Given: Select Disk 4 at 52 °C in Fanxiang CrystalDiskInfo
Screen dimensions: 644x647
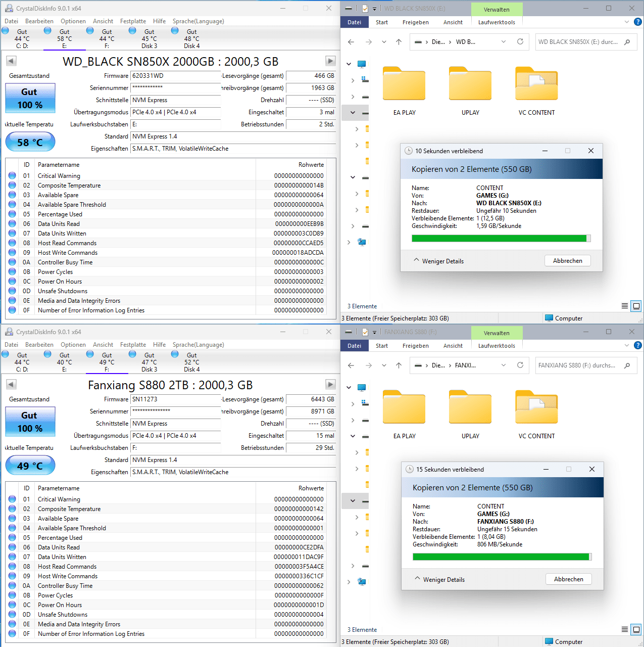Looking at the screenshot, I should (x=191, y=362).
